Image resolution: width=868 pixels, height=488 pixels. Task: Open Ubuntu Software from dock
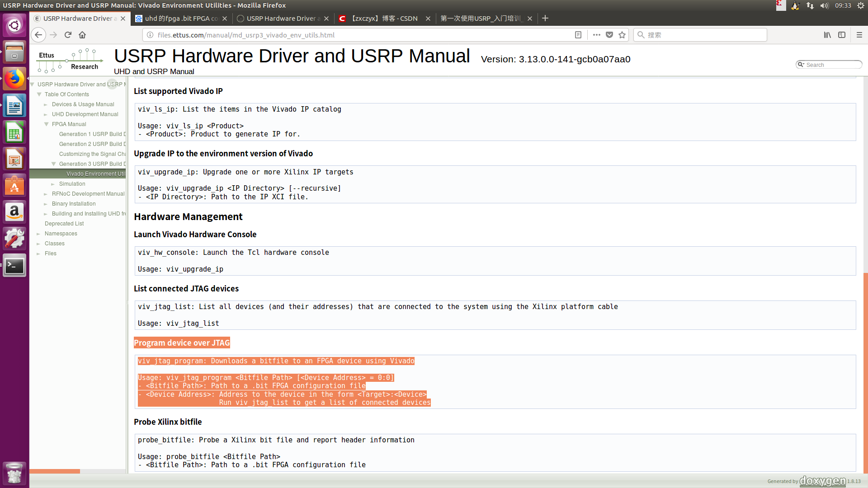[14, 185]
